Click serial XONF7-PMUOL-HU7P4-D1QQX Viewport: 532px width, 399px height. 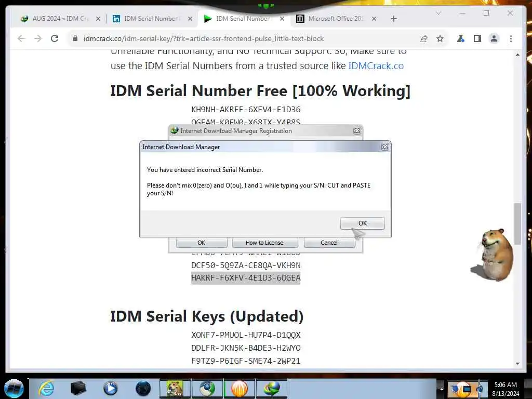pos(246,335)
